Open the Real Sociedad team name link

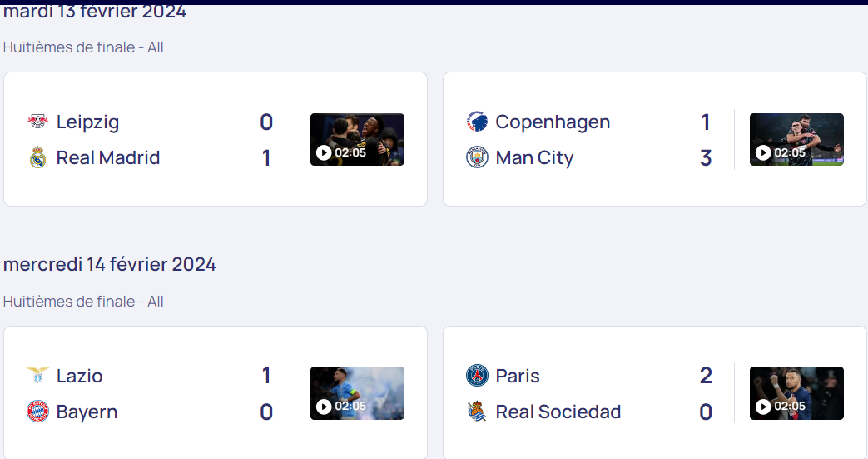558,412
